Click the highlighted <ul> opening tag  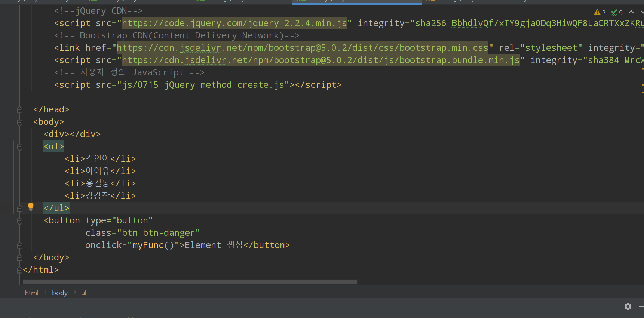pyautogui.click(x=54, y=146)
